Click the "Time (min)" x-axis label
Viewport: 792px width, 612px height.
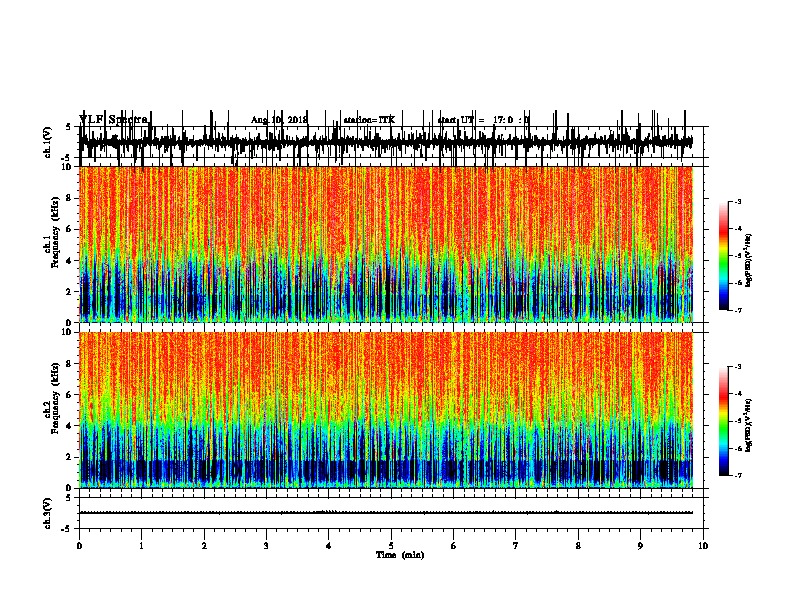pos(400,555)
